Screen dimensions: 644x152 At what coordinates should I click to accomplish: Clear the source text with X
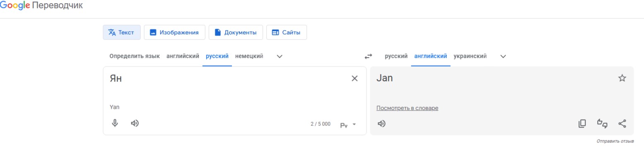coord(355,78)
